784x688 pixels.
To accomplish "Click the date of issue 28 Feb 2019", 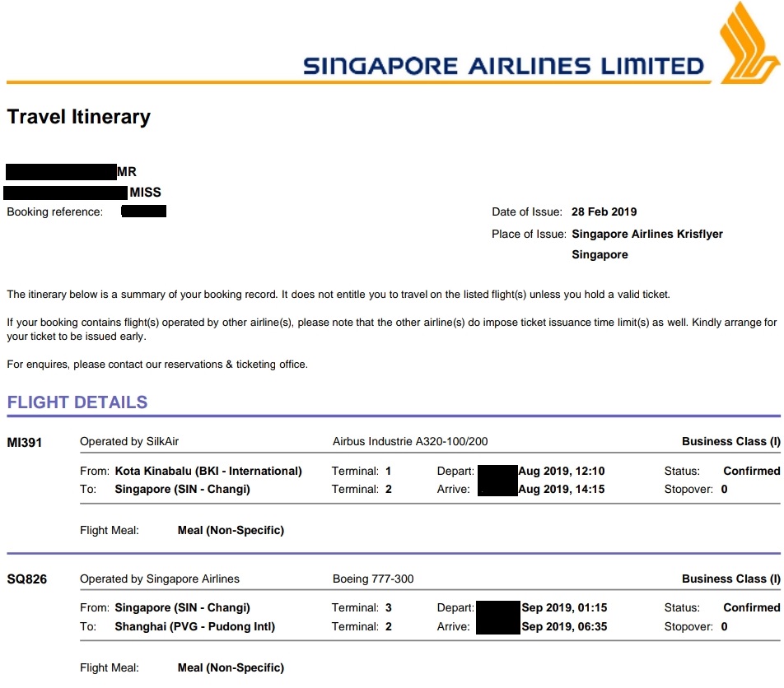I will pyautogui.click(x=604, y=212).
